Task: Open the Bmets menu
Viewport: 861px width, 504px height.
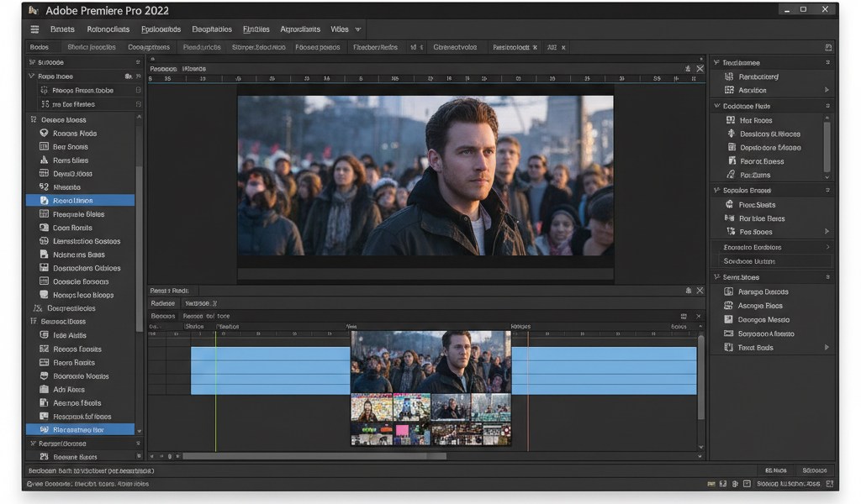Action: tap(62, 29)
